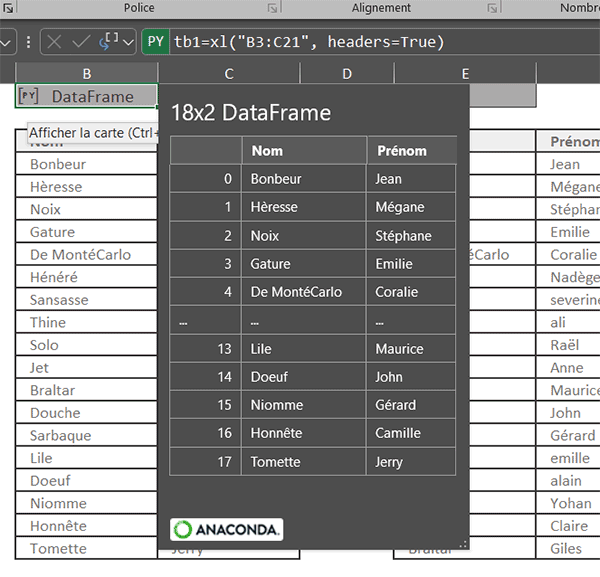Select cell alain in right table
This screenshot has width=600, height=577.
pyautogui.click(x=568, y=481)
